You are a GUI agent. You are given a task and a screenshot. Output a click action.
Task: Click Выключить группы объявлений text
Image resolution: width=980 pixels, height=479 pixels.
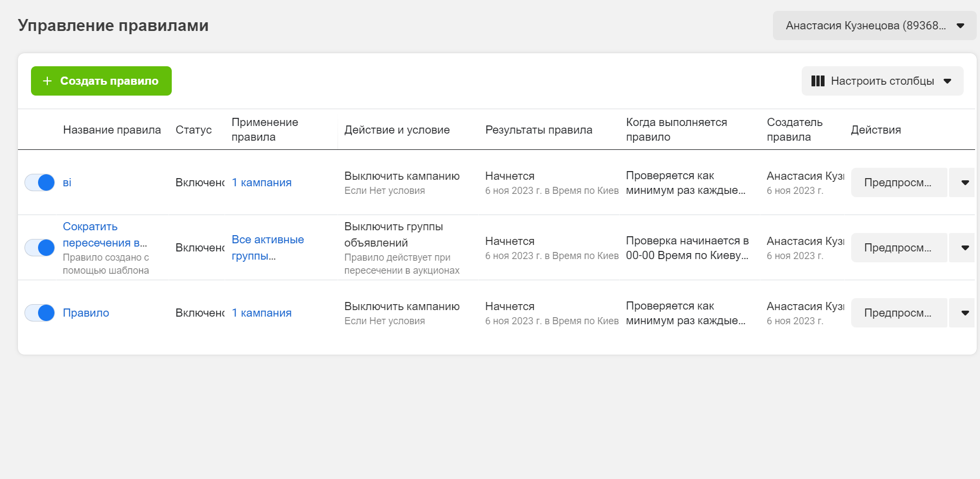[394, 235]
